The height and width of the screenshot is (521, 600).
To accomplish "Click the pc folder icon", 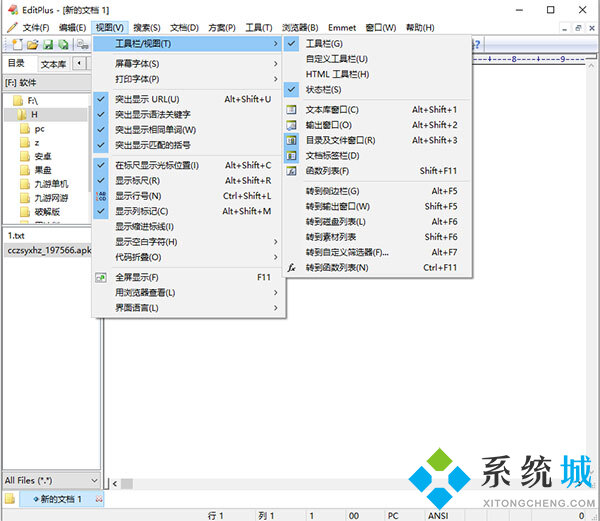I will (25, 129).
